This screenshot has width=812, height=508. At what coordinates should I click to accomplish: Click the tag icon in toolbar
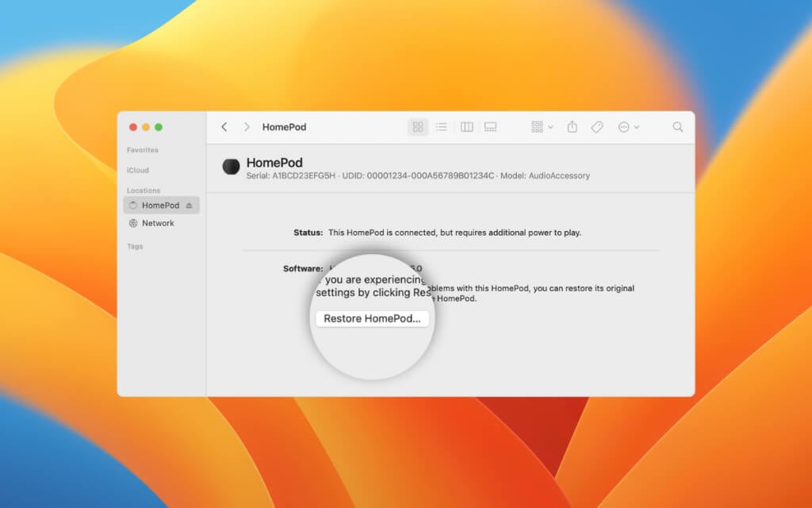[x=597, y=127]
